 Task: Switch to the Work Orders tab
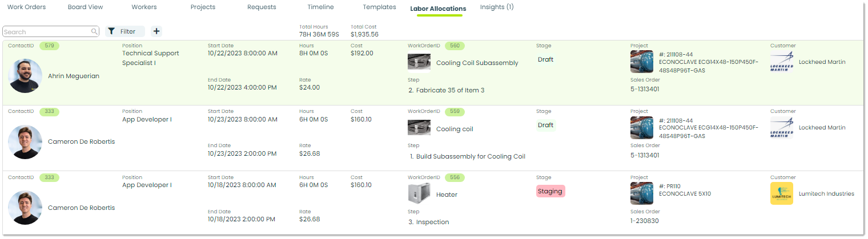26,7
